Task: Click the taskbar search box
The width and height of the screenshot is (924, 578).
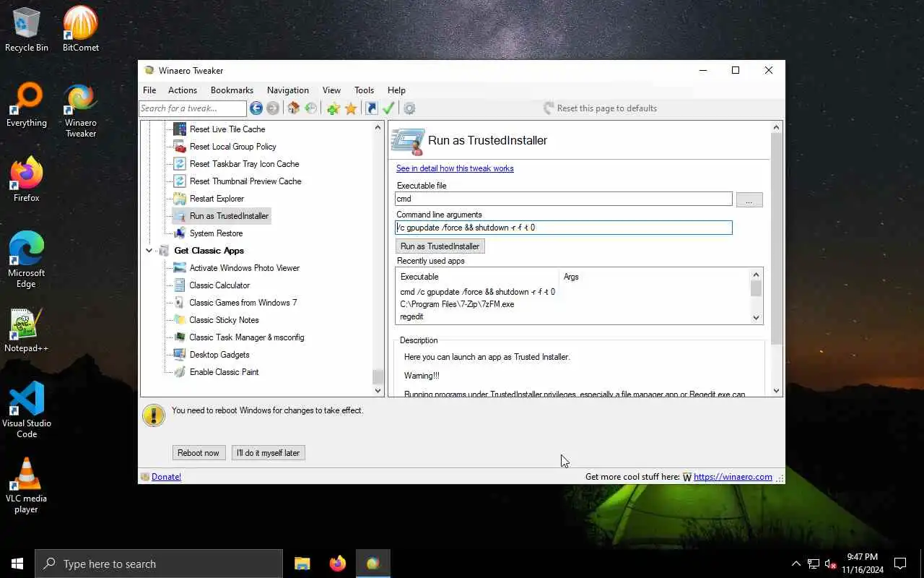Action: [x=159, y=564]
